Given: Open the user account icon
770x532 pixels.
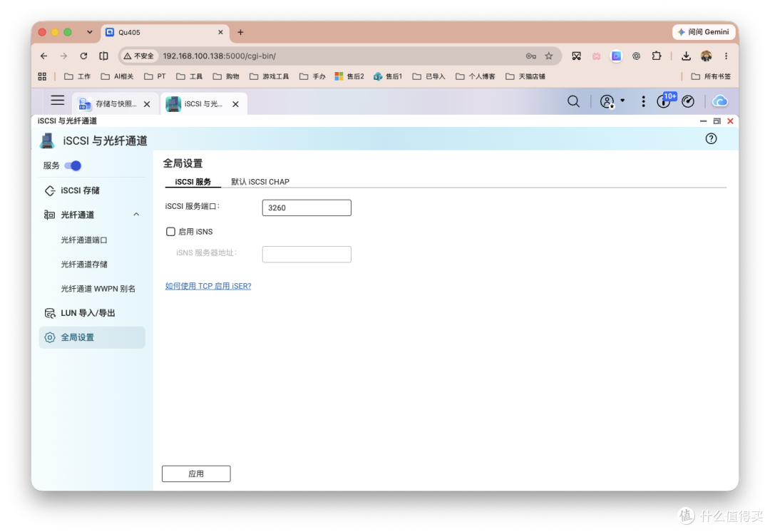Looking at the screenshot, I should click(x=607, y=102).
